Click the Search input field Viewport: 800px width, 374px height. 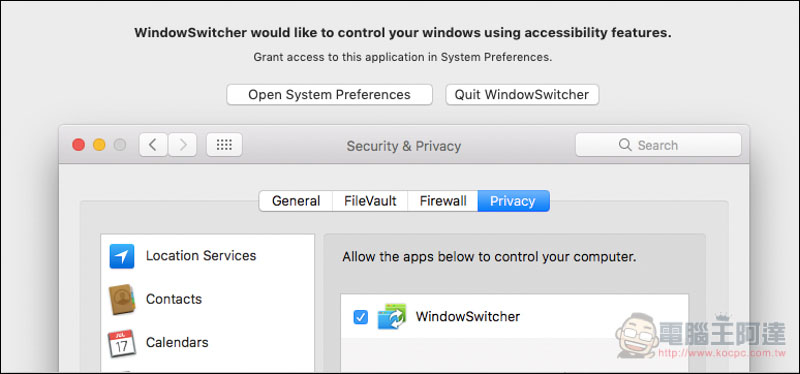[x=658, y=145]
